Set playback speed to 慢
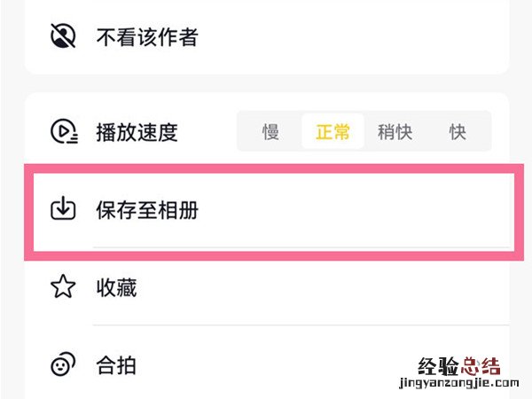The height and width of the screenshot is (399, 532). tap(270, 132)
